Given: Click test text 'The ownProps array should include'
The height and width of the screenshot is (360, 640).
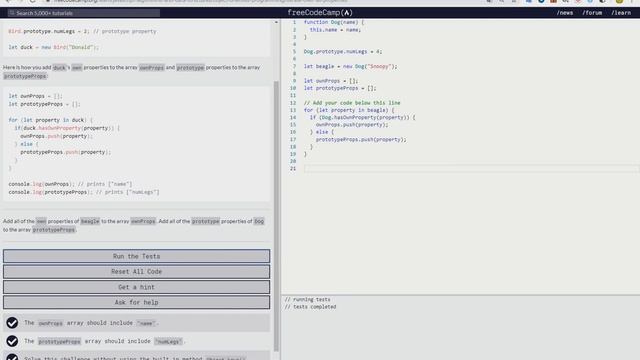Looking at the screenshot, I should pos(78,323).
